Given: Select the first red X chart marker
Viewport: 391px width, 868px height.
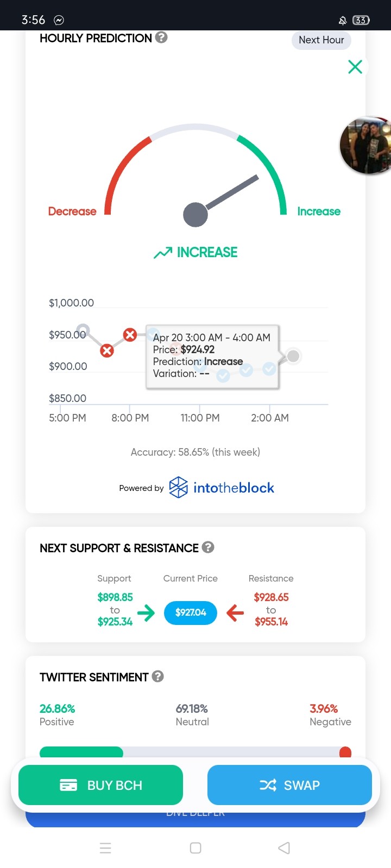Looking at the screenshot, I should (107, 350).
